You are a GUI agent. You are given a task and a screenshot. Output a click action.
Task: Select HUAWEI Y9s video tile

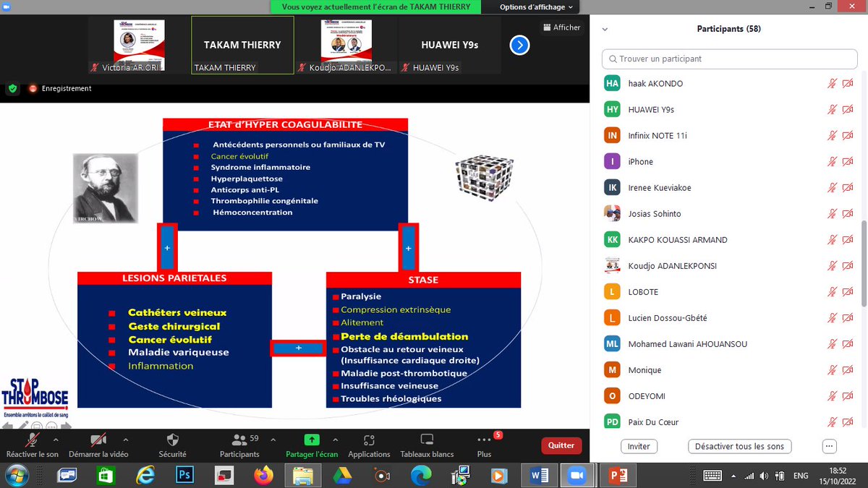450,45
